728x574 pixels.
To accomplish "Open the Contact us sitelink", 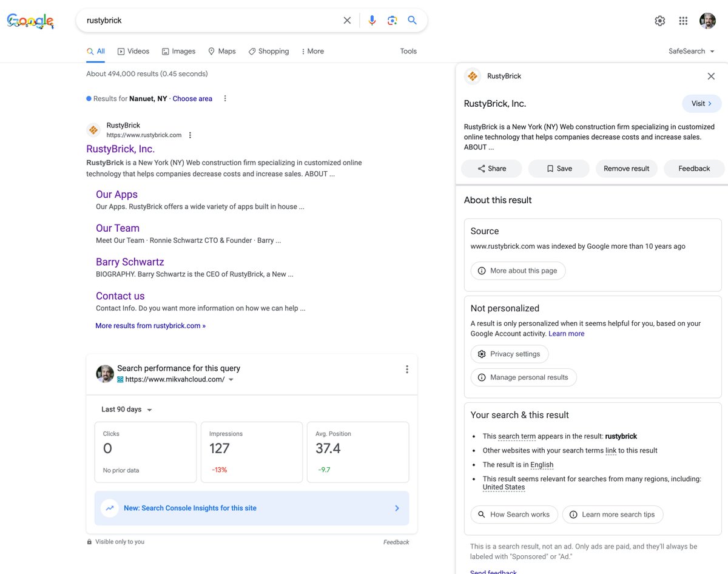I will tap(120, 296).
